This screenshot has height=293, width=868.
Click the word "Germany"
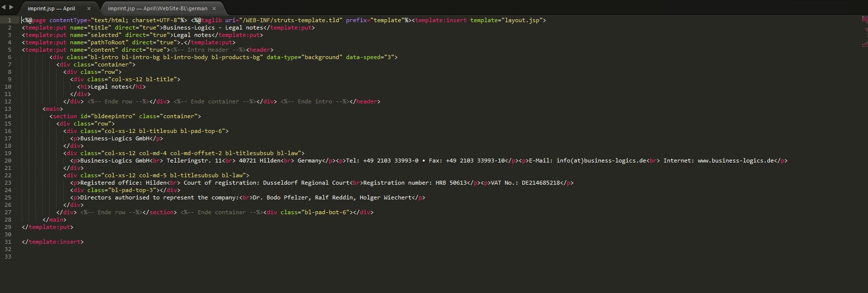click(x=310, y=161)
